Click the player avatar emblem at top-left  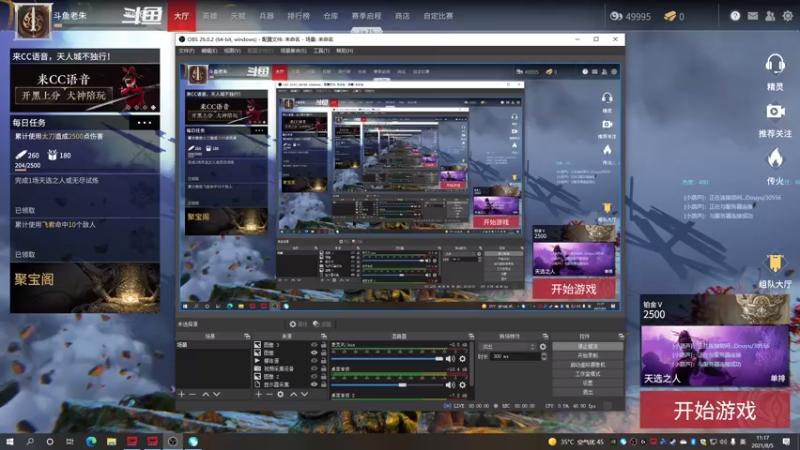[33, 20]
